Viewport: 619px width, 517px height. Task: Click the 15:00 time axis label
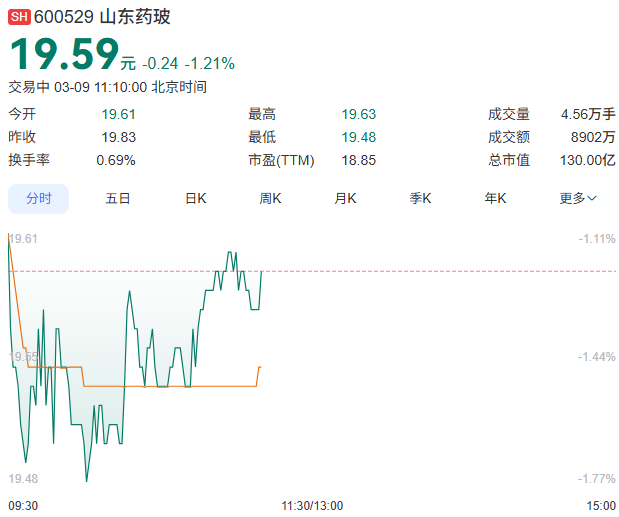coord(601,506)
